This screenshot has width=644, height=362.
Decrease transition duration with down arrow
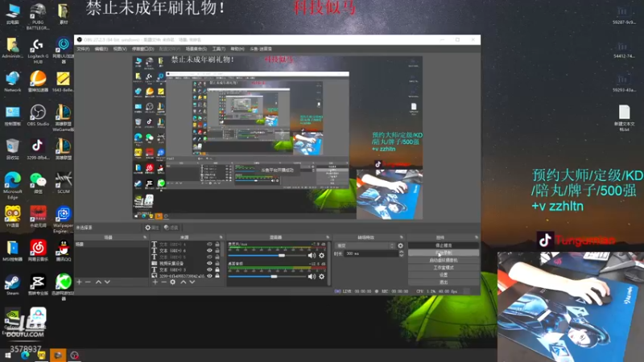pos(401,255)
